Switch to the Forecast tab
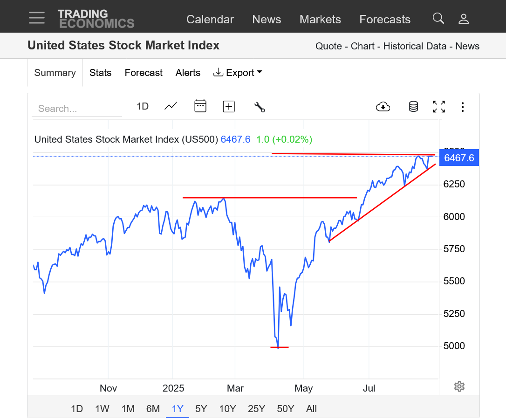Viewport: 506px width, 420px height. [144, 73]
